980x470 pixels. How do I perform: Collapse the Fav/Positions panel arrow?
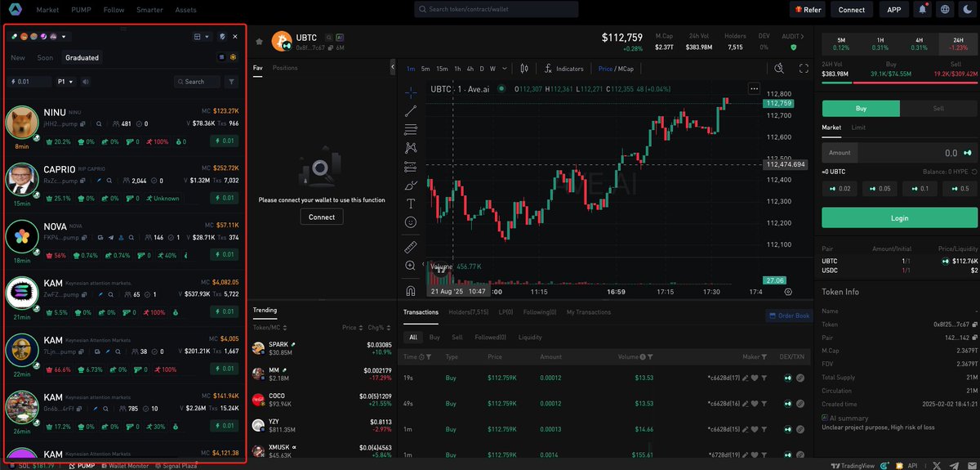[x=394, y=68]
